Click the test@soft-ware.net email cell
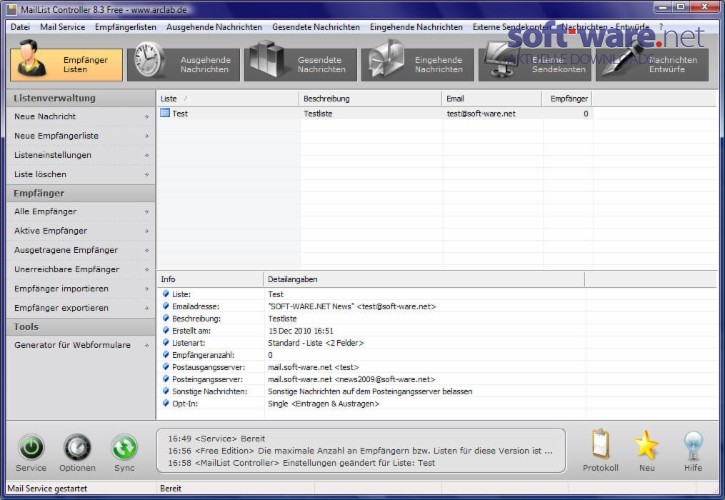The width and height of the screenshot is (725, 500). click(481, 113)
